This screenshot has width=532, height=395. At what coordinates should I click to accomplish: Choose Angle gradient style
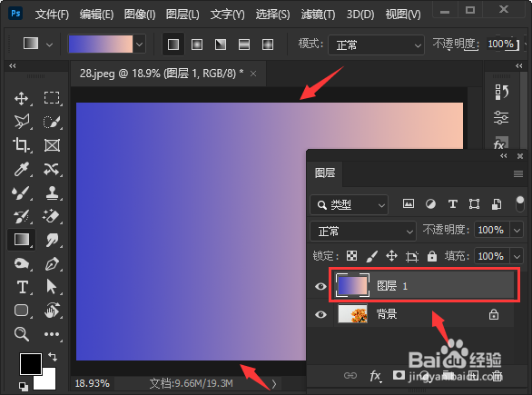click(221, 44)
